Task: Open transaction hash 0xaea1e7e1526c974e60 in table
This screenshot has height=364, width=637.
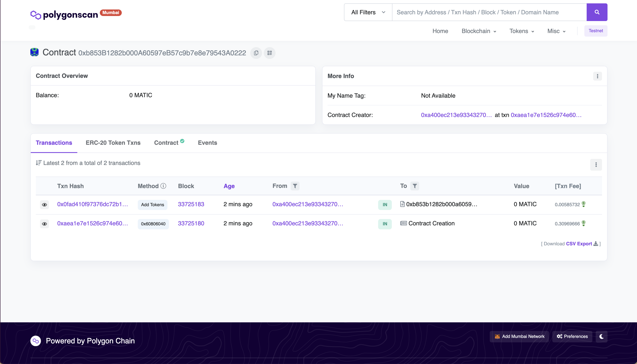Action: (x=92, y=223)
